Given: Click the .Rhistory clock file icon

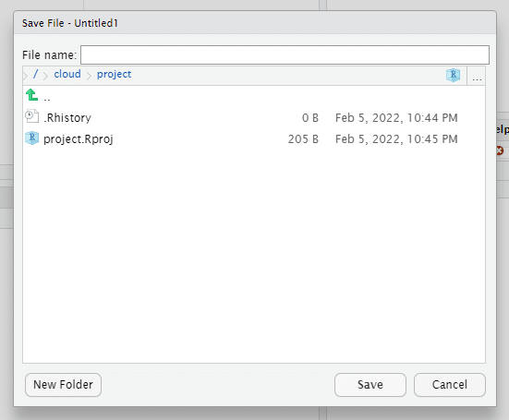Looking at the screenshot, I should (31, 116).
